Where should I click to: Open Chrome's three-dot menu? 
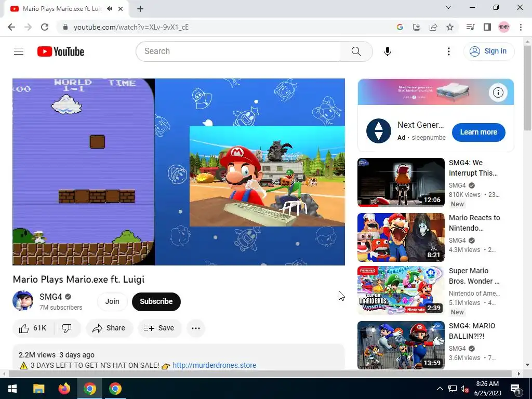pos(521,27)
